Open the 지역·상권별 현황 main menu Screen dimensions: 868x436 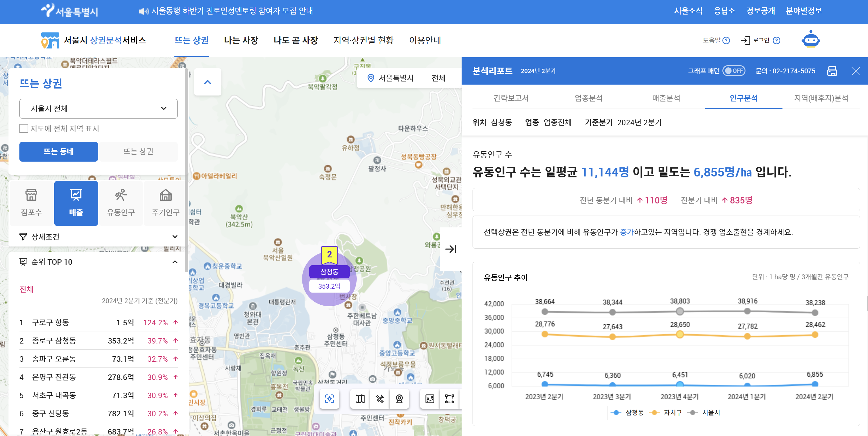363,40
